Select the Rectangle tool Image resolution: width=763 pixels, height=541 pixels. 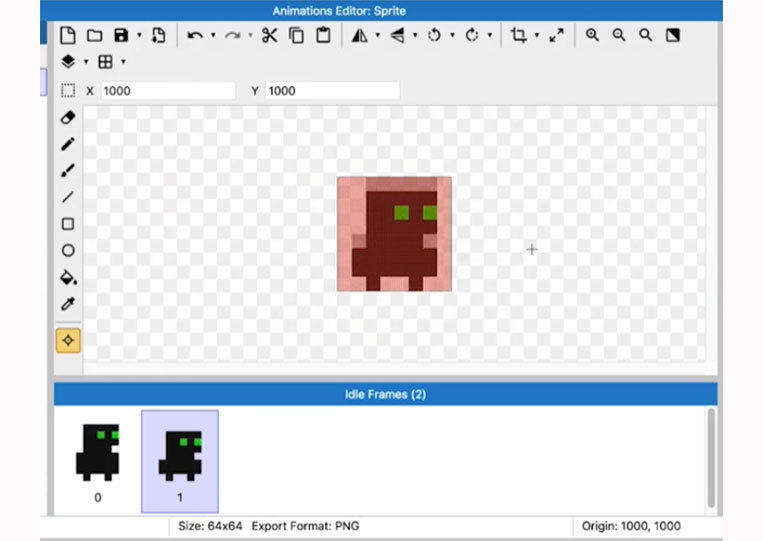pyautogui.click(x=68, y=224)
